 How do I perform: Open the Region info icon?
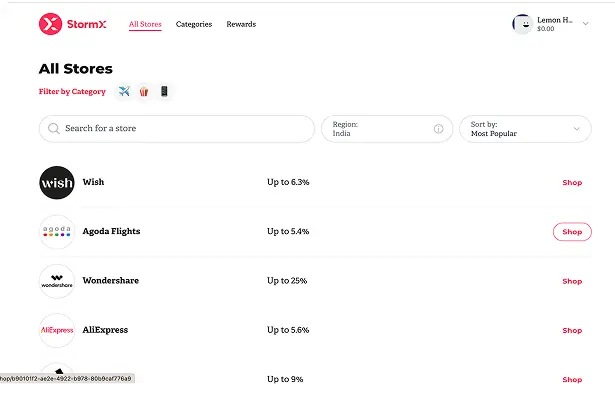click(x=439, y=129)
